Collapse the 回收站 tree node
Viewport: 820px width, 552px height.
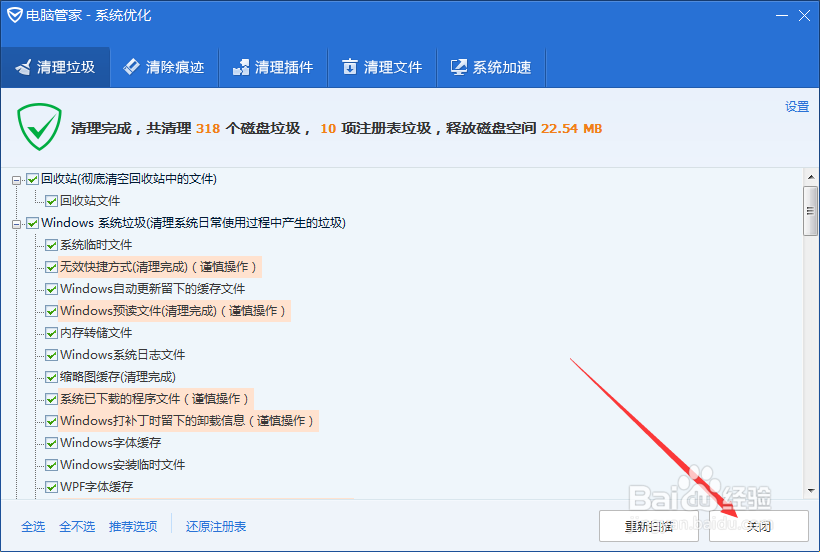click(x=17, y=180)
